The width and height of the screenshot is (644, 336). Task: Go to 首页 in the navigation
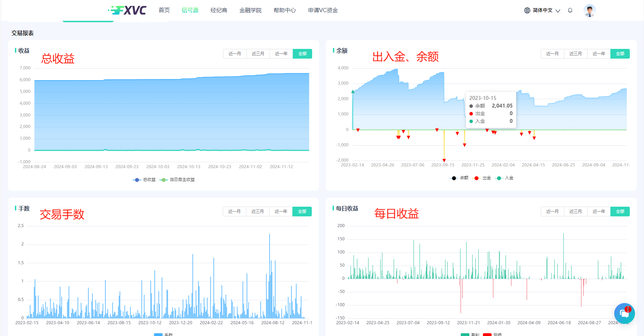[x=164, y=10]
